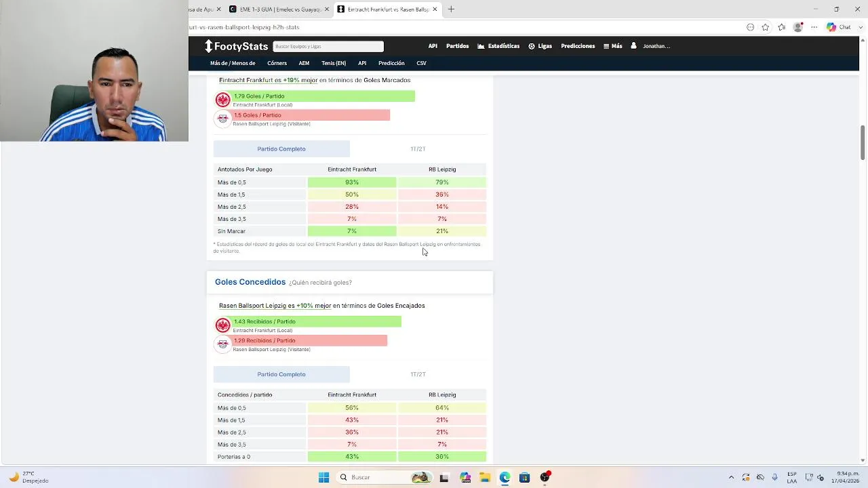Close the EME 1-3 GUA Emelec tab
868x488 pixels.
327,9
